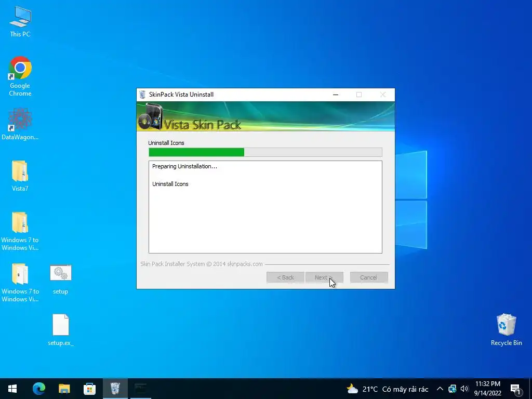Minimize the SkinPack Vista Uninstall window
The height and width of the screenshot is (399, 532).
coord(336,95)
